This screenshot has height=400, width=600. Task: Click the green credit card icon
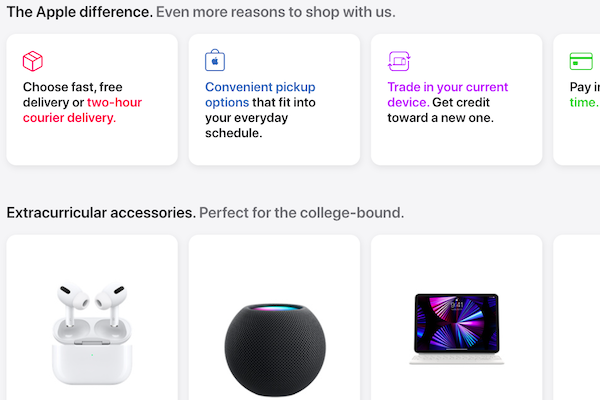pyautogui.click(x=581, y=61)
